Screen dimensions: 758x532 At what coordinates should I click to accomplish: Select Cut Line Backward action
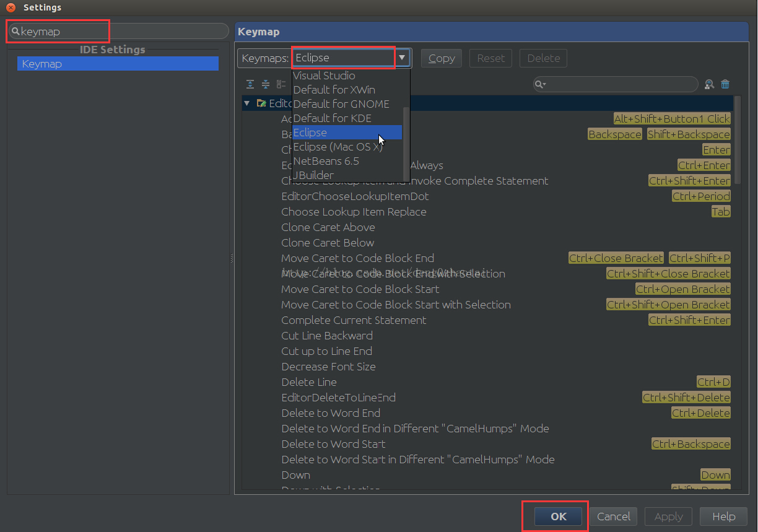[327, 336]
